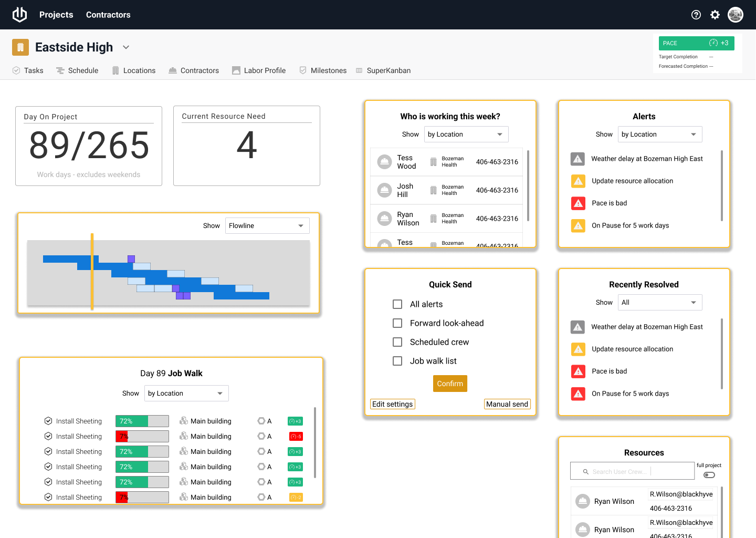This screenshot has width=756, height=538.
Task: Open the help question mark icon
Action: (696, 15)
